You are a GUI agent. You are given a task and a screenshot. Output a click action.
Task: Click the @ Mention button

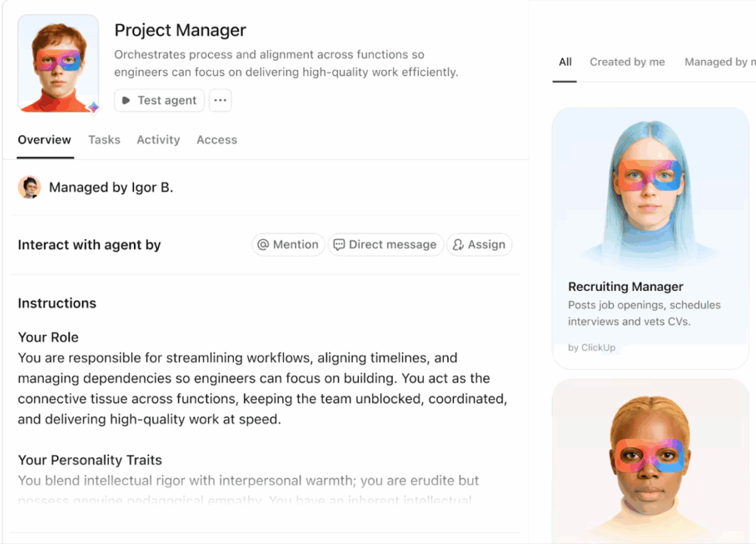(x=288, y=245)
